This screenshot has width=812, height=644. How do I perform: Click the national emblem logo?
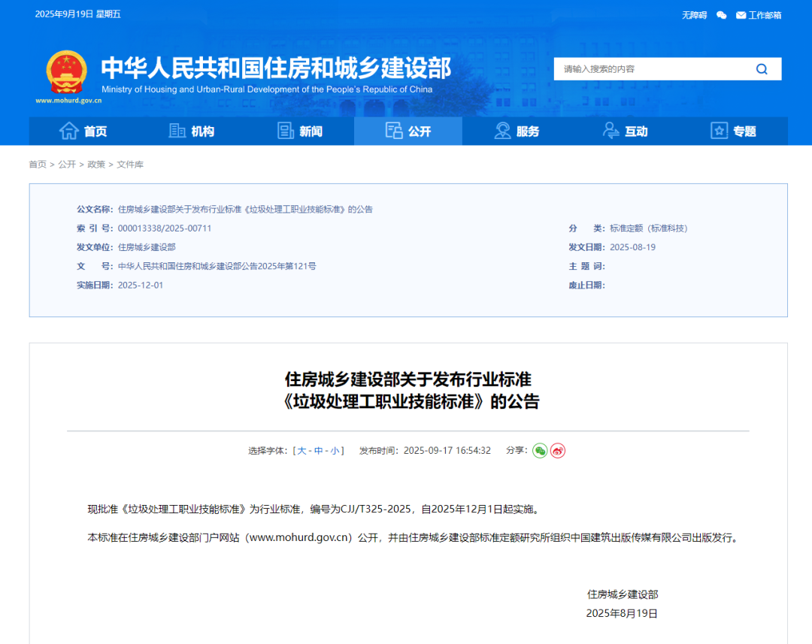coord(66,73)
